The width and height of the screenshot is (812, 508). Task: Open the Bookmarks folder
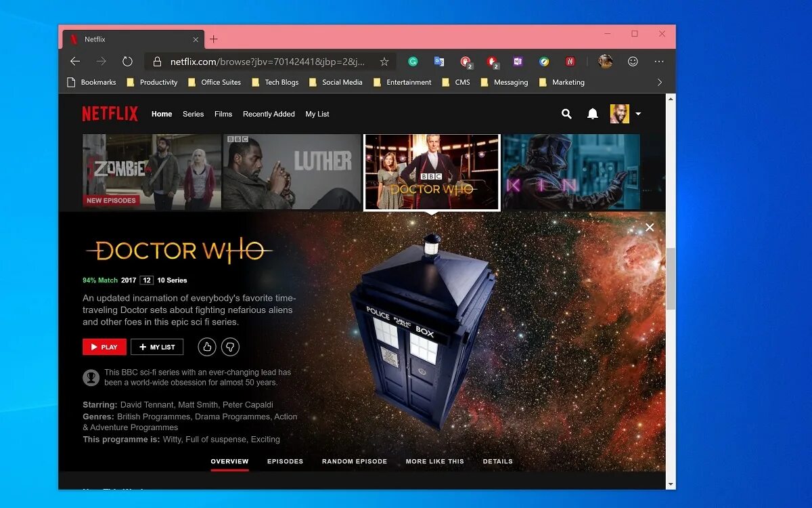click(91, 83)
